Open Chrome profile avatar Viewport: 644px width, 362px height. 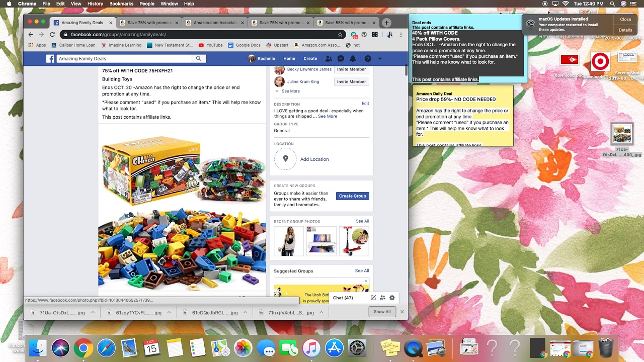click(x=389, y=35)
